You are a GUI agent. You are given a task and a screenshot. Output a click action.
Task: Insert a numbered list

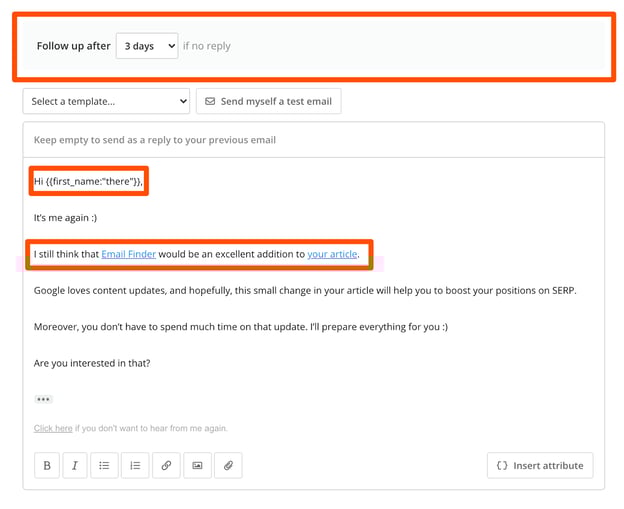(x=135, y=466)
